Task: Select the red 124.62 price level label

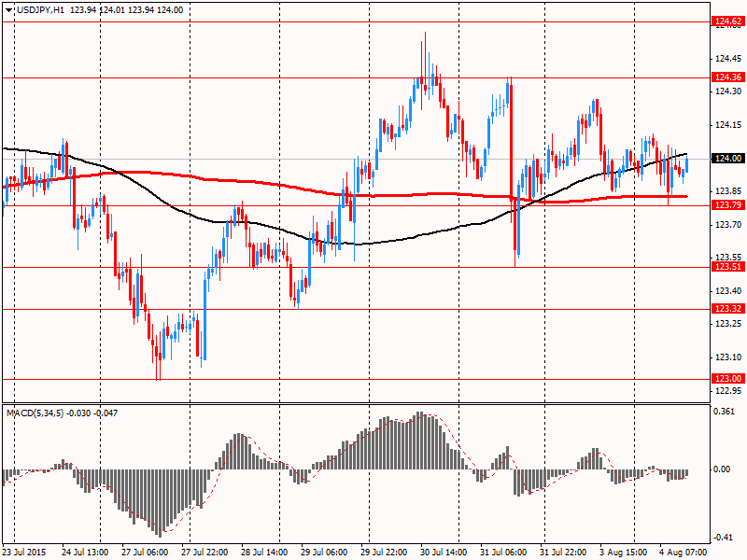Action: pos(727,21)
